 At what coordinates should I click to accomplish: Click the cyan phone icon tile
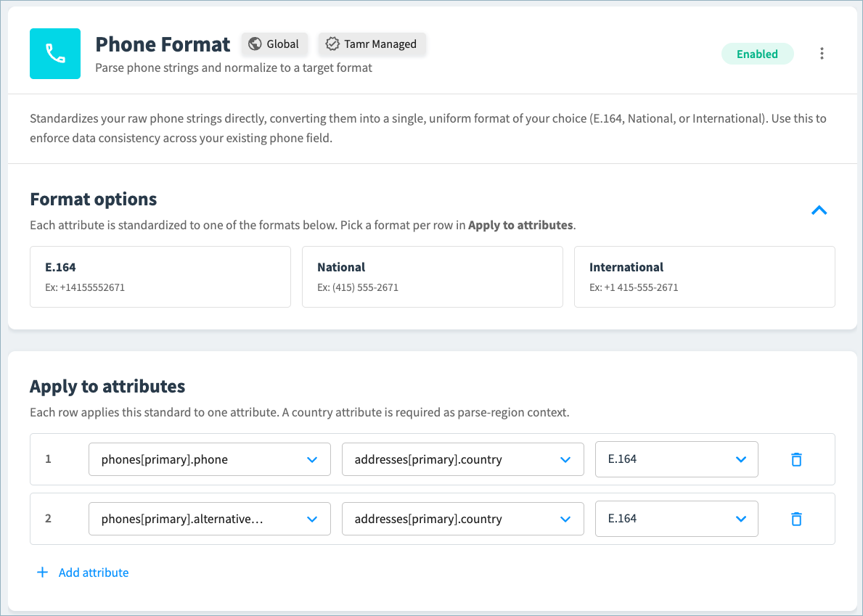point(55,54)
